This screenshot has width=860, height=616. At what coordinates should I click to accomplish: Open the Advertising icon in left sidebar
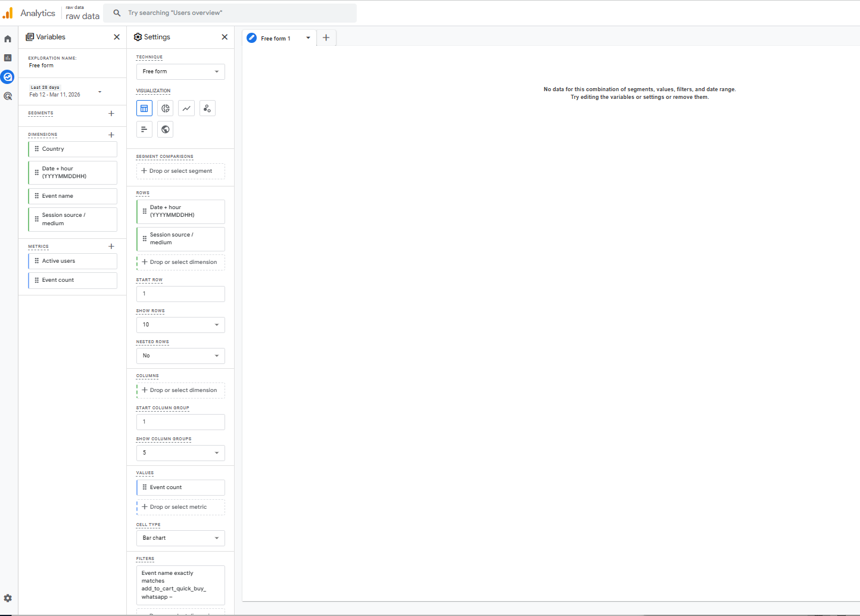point(8,96)
